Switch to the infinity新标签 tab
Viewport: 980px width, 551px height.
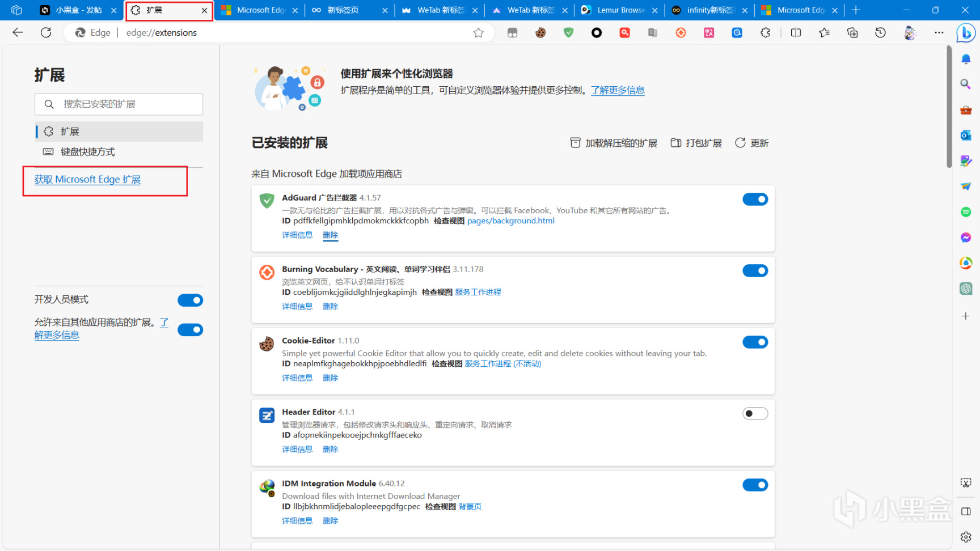710,10
